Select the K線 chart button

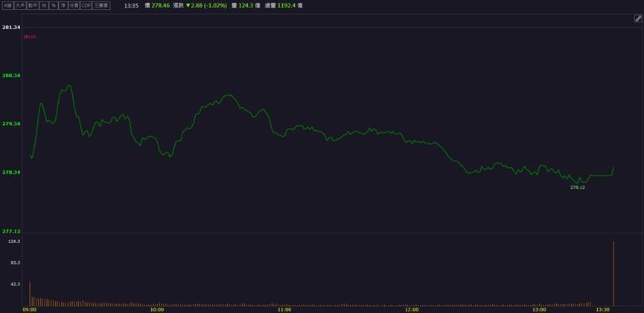(x=7, y=6)
